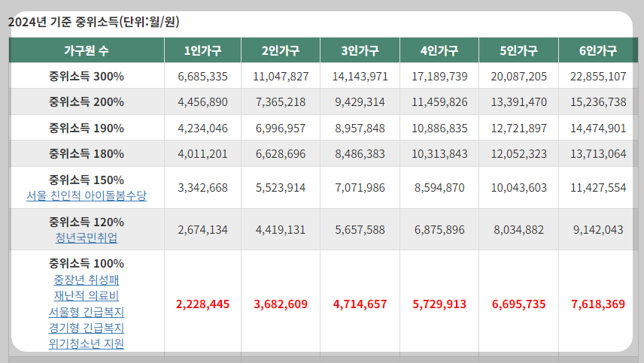Screen dimensions: 644x363
Task: Click the value 15,236,738
Action: point(598,101)
